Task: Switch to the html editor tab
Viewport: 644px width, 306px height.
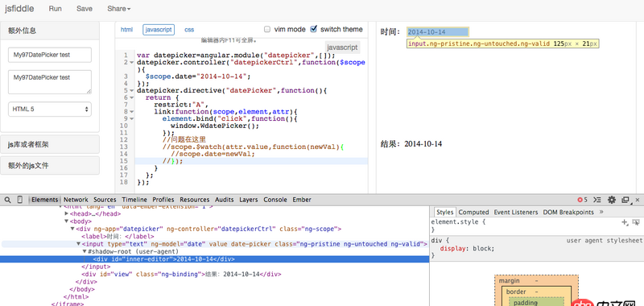Action: pyautogui.click(x=126, y=30)
